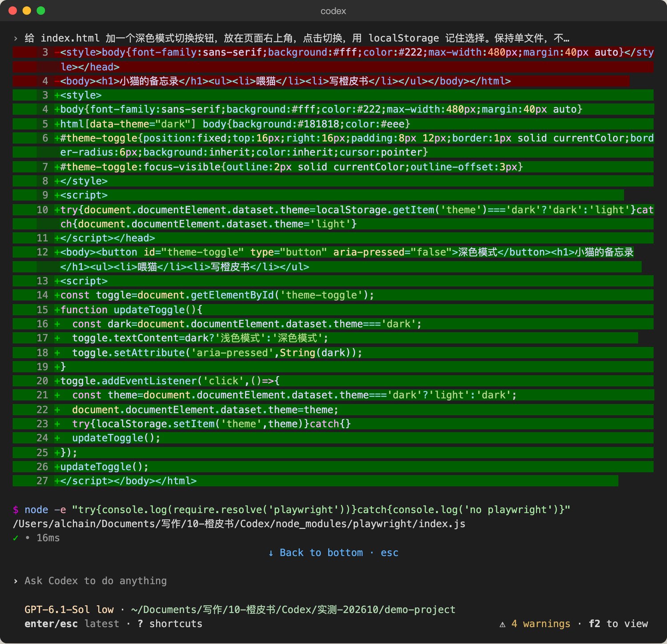
Task: Click the chevron before the 'index.html' user prompt
Action: point(16,38)
